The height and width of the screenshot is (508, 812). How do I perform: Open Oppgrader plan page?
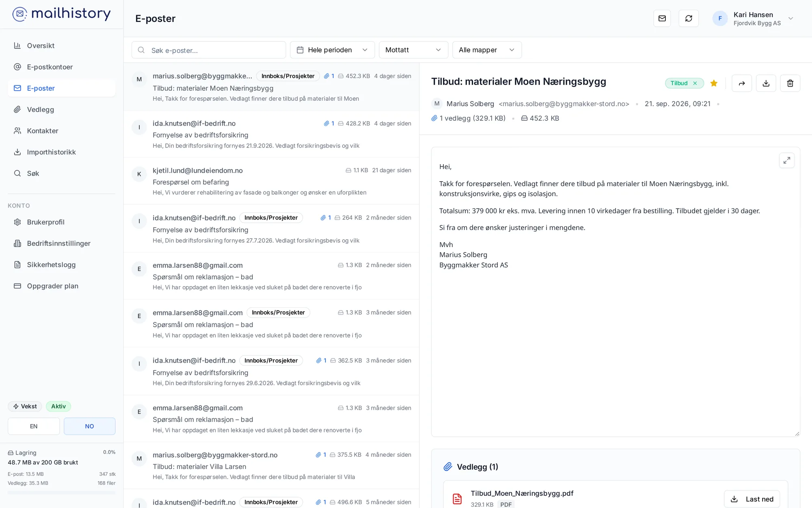[x=62, y=286]
